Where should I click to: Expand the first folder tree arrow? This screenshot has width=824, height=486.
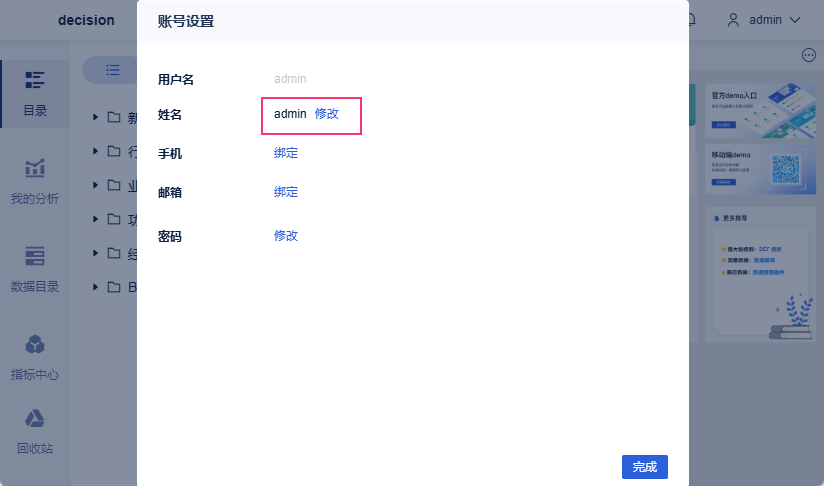point(96,117)
